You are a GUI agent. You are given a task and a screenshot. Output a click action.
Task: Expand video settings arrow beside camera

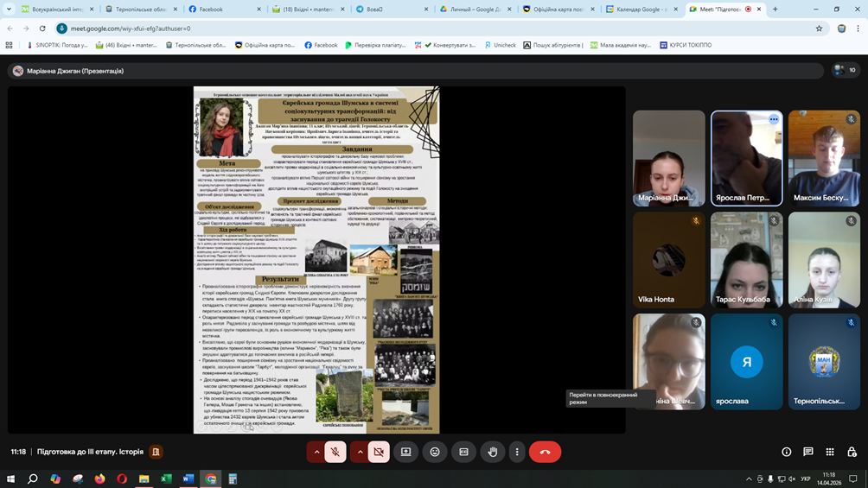[360, 452]
